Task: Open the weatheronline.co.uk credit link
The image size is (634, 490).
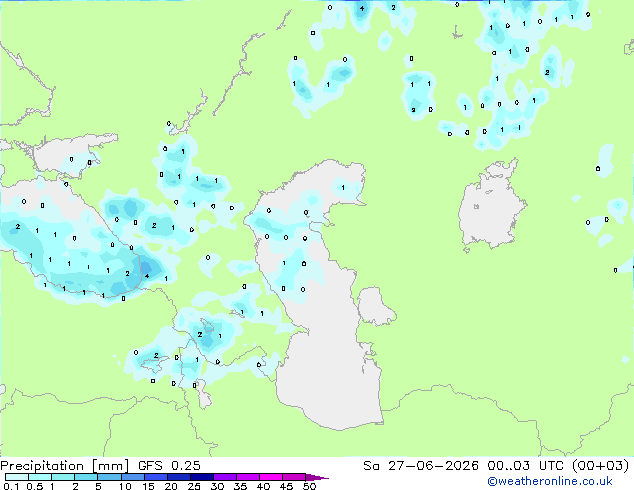Action: 550,481
